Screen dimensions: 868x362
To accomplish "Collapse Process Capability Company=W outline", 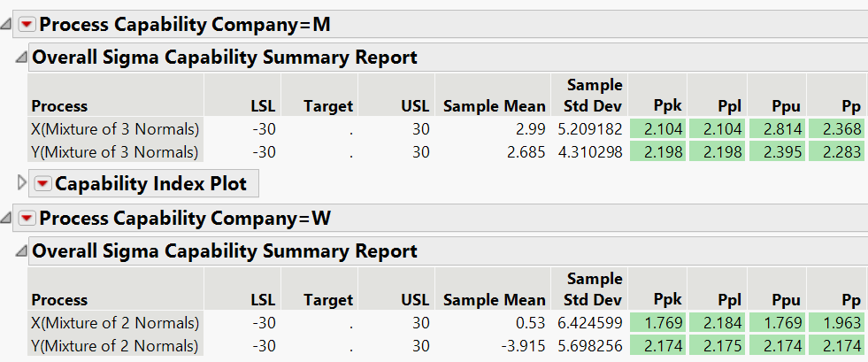I will click(7, 218).
